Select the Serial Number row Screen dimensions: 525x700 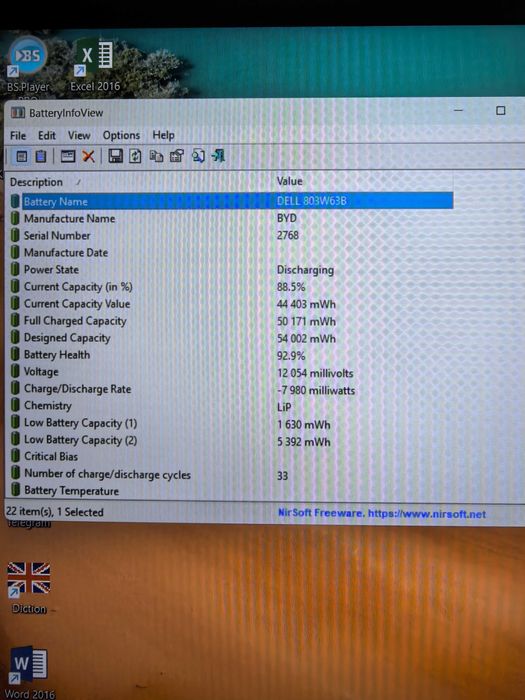click(231, 235)
